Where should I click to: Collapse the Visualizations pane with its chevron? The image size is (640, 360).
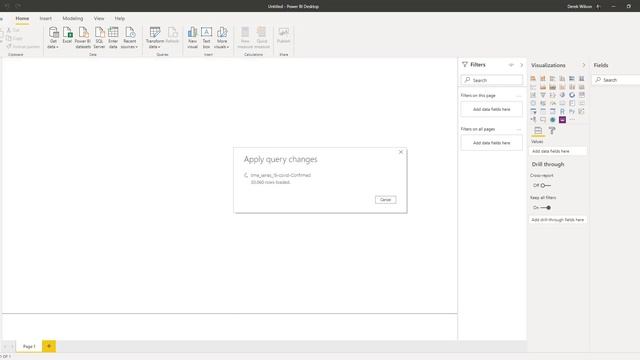click(583, 65)
